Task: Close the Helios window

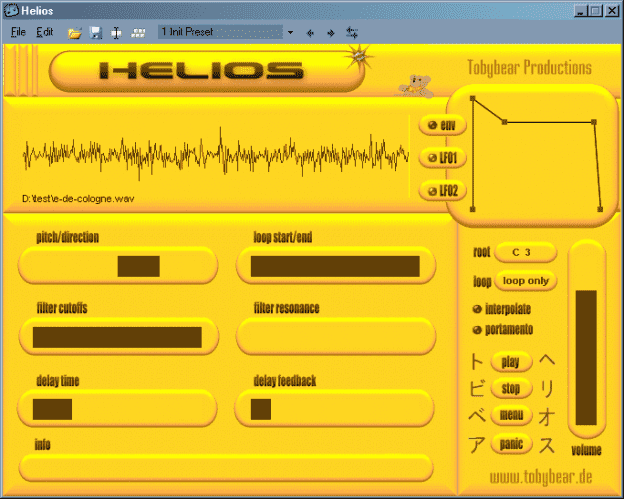Action: pyautogui.click(x=612, y=11)
